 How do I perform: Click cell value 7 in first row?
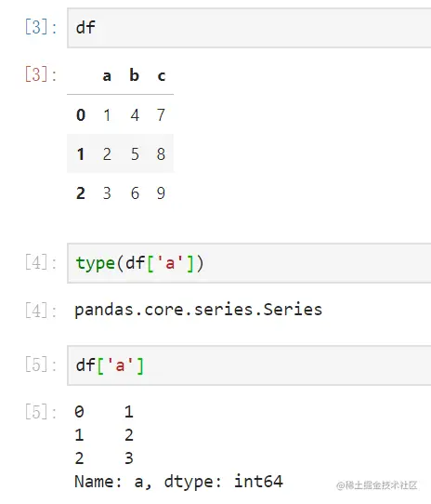click(161, 114)
